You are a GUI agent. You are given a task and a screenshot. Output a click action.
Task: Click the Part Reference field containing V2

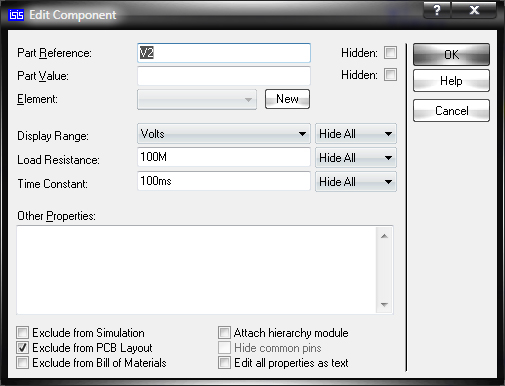click(224, 53)
